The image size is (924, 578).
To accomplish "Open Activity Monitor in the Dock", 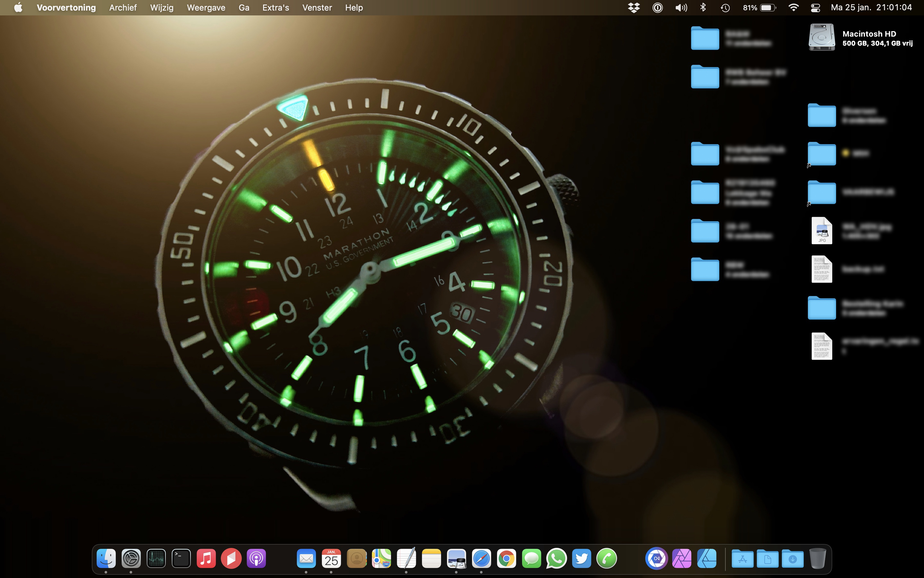I will (156, 558).
